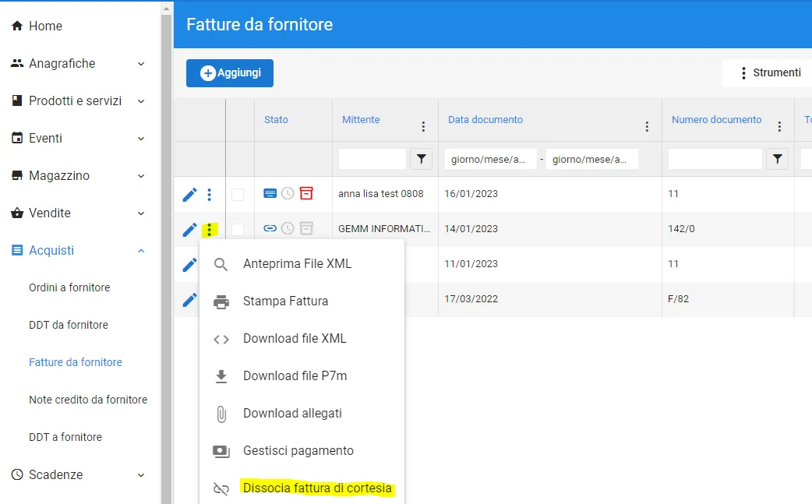
Task: Expand the Anagrafiche menu chevron
Action: click(x=141, y=64)
